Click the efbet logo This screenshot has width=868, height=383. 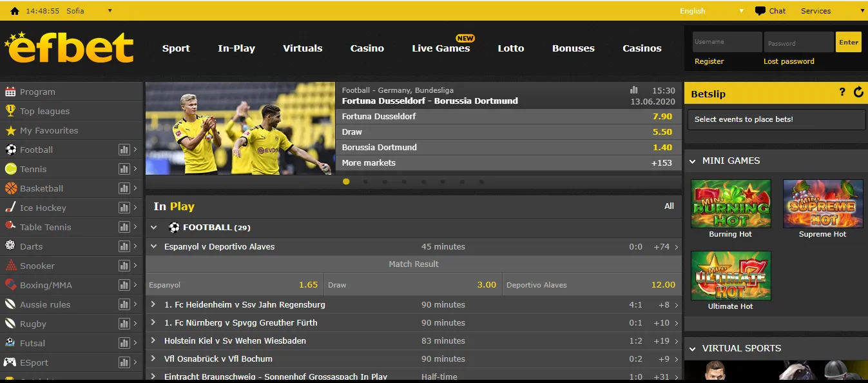coord(69,48)
